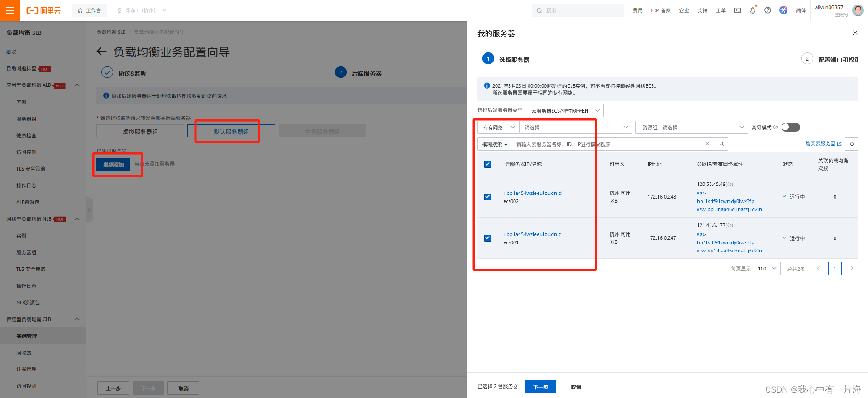Open NLB资源包 in the sidebar

point(28,303)
